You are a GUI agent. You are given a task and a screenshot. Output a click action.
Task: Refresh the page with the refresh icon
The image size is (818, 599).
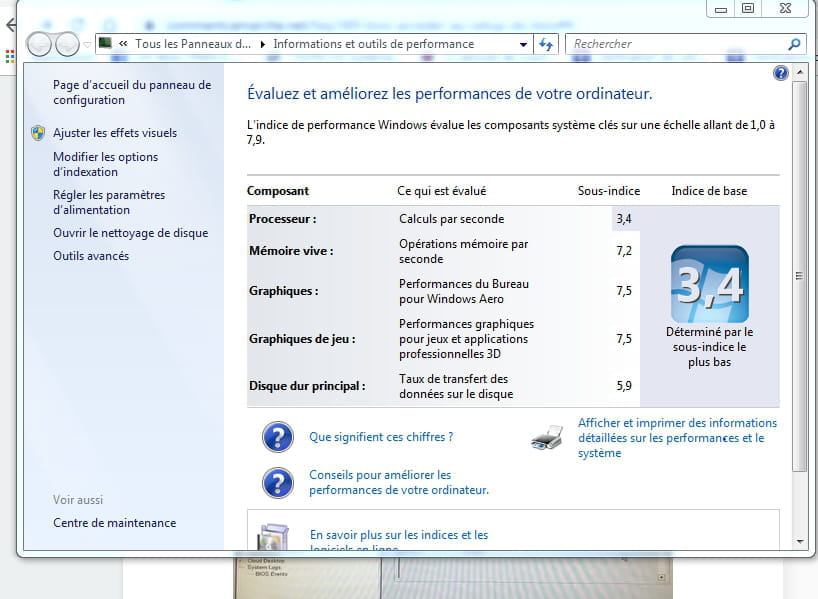tap(546, 44)
